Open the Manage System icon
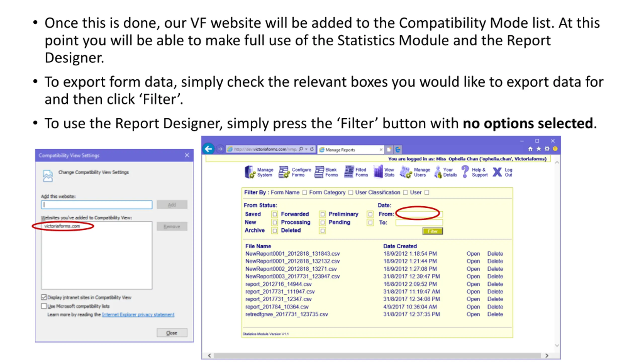The image size is (644, 362). pos(250,172)
